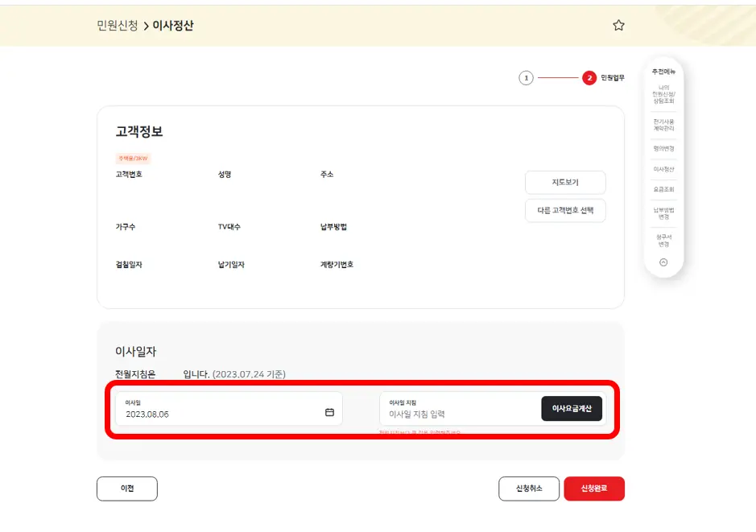Select 이사정산 in the 추천메뉴 sidebar

(663, 171)
